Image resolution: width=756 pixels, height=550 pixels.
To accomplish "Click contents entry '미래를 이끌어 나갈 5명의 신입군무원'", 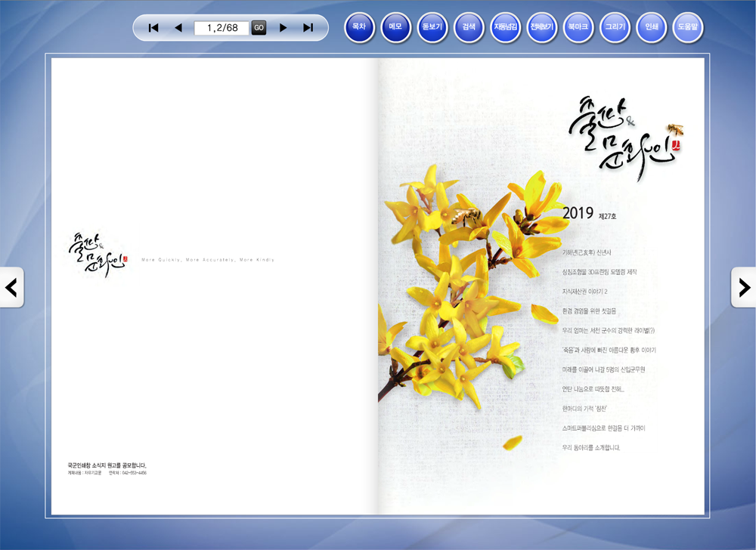I will coord(603,369).
